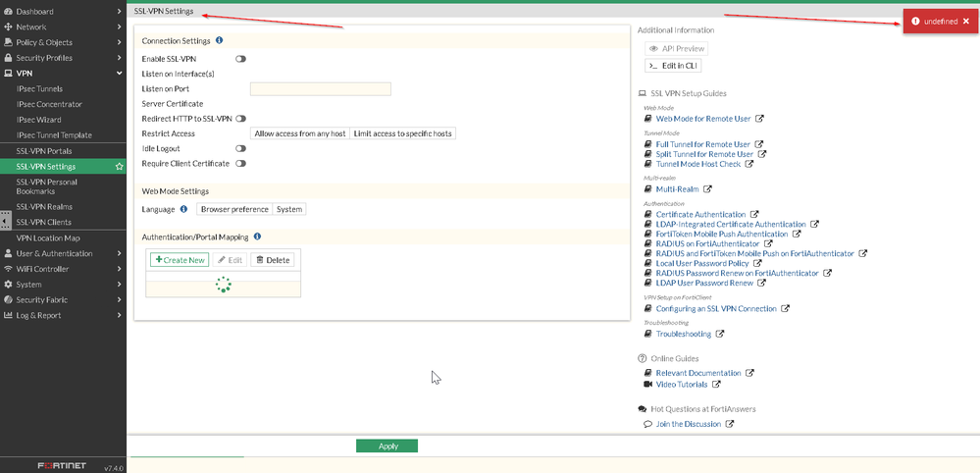Open Full Tunnel for Remote User guide

pos(703,144)
